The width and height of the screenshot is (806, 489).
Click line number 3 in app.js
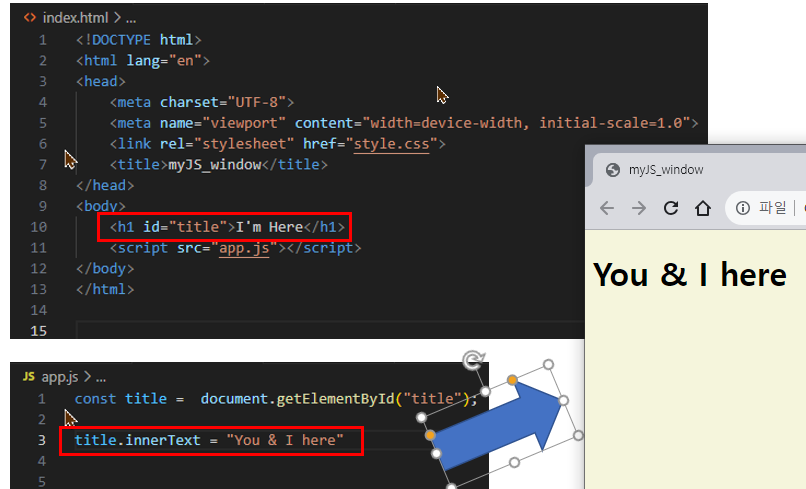click(x=41, y=441)
